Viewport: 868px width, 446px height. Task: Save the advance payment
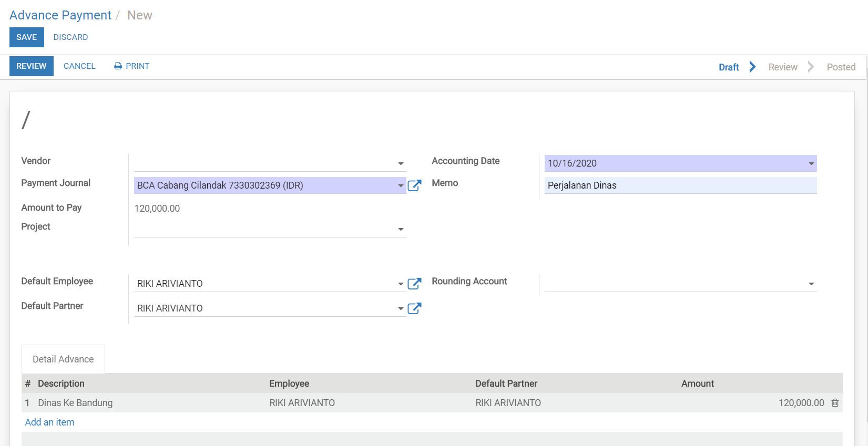(x=26, y=37)
